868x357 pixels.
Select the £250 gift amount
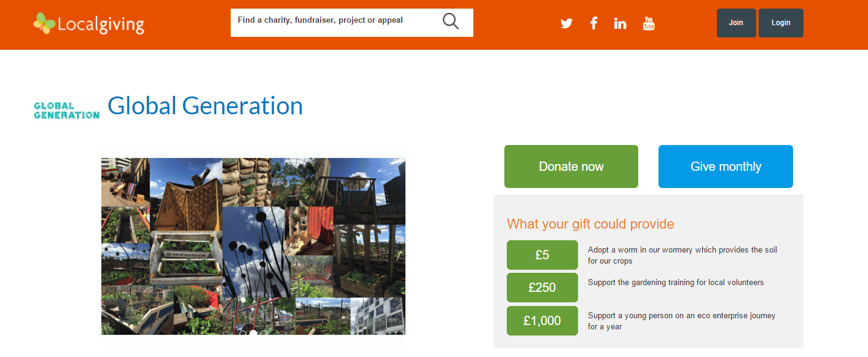point(542,288)
